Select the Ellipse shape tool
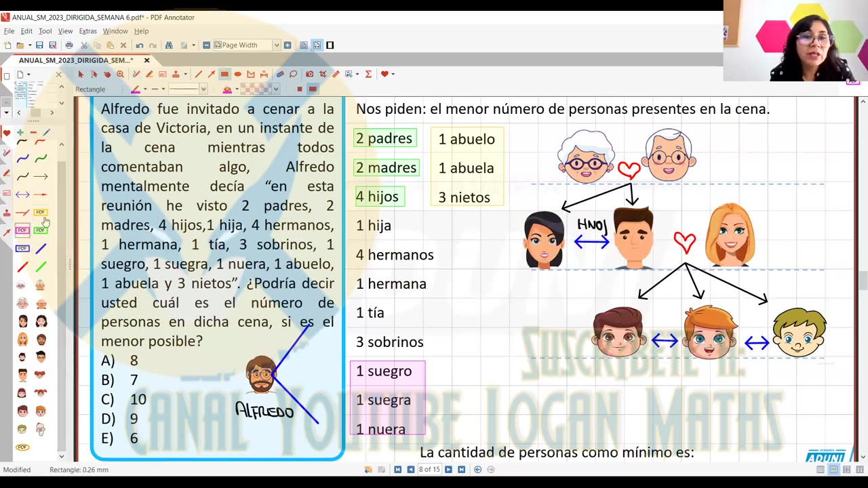This screenshot has width=868, height=488. (x=237, y=74)
